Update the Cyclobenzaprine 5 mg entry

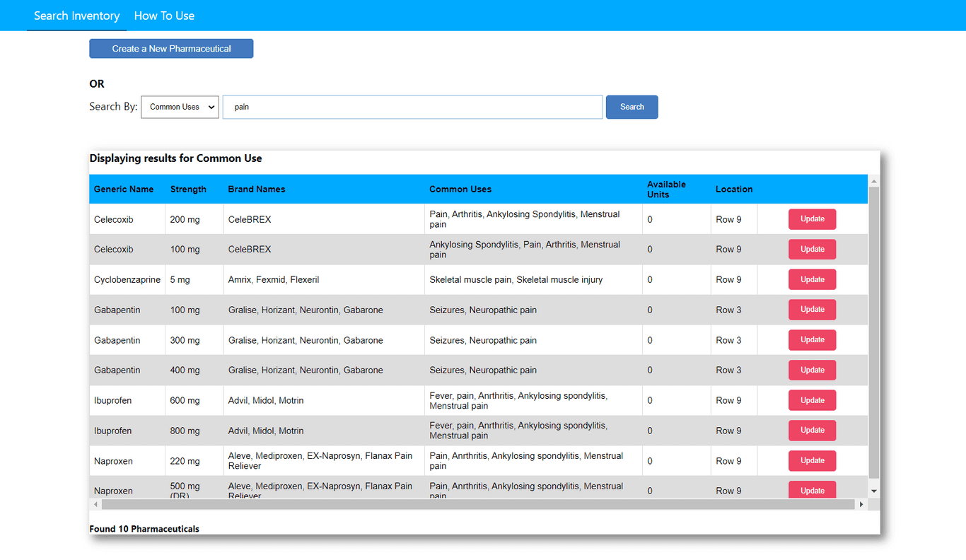(813, 279)
